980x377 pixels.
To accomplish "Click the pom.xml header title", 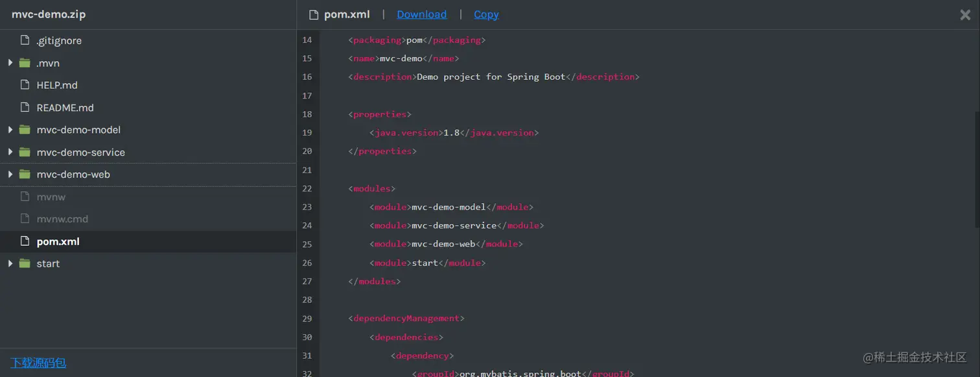I will (347, 14).
